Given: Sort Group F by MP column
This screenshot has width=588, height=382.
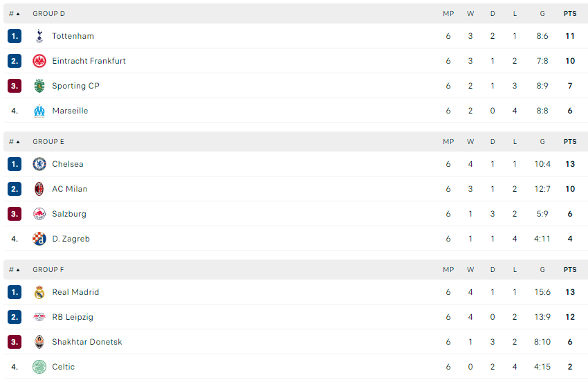Looking at the screenshot, I should [x=448, y=270].
